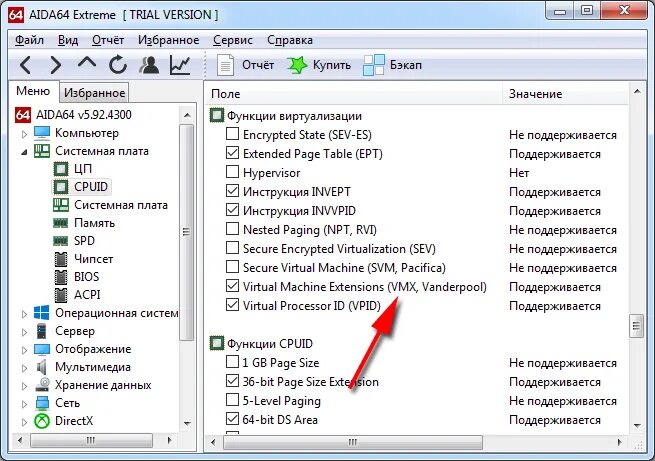Click the AIDA64 v5.92.4300 root icon

click(23, 115)
